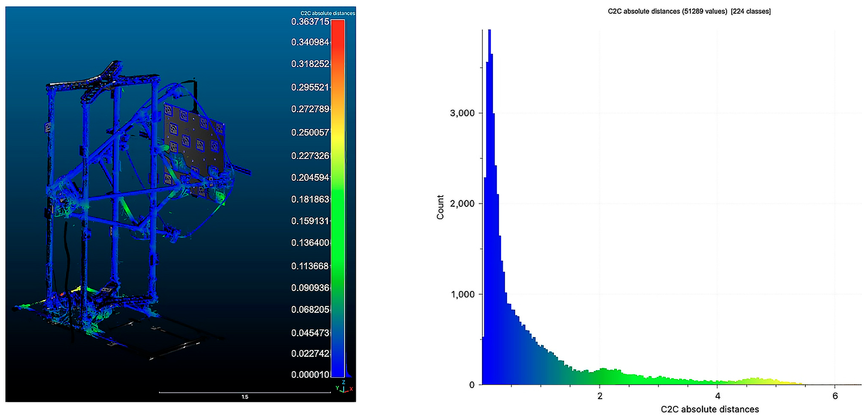
Task: Click the C2C absolute distances scale title
Action: point(328,13)
